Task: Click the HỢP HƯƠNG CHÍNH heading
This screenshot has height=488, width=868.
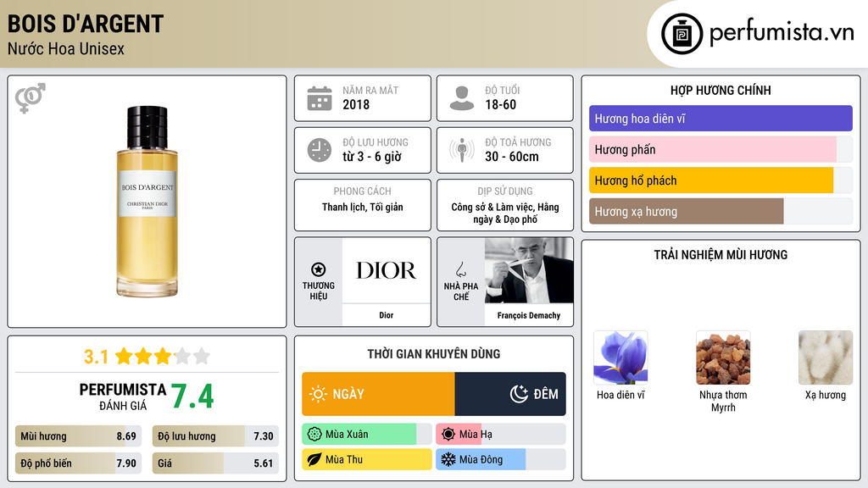Action: pyautogui.click(x=721, y=90)
